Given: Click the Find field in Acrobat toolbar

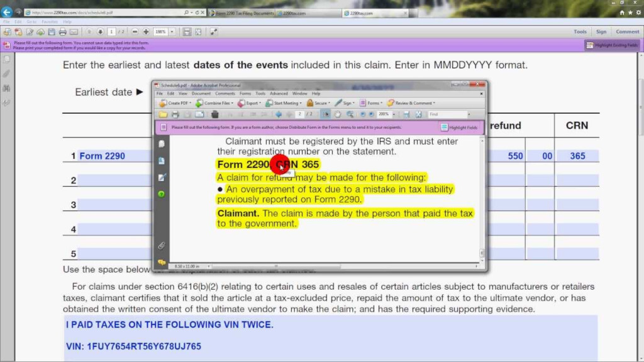Looking at the screenshot, I should pyautogui.click(x=447, y=114).
